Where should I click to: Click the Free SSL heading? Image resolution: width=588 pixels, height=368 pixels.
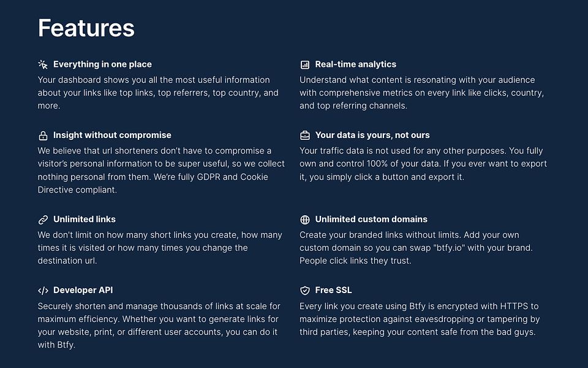point(333,290)
